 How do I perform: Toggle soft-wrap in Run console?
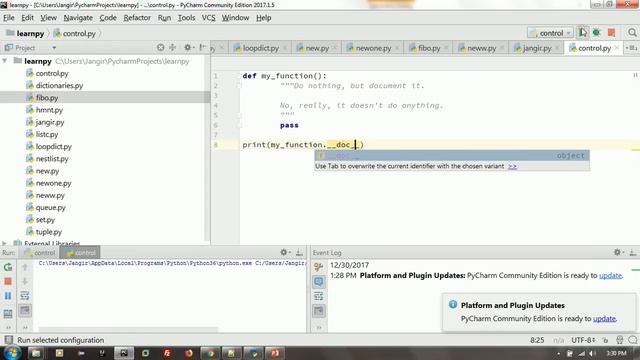(24, 296)
